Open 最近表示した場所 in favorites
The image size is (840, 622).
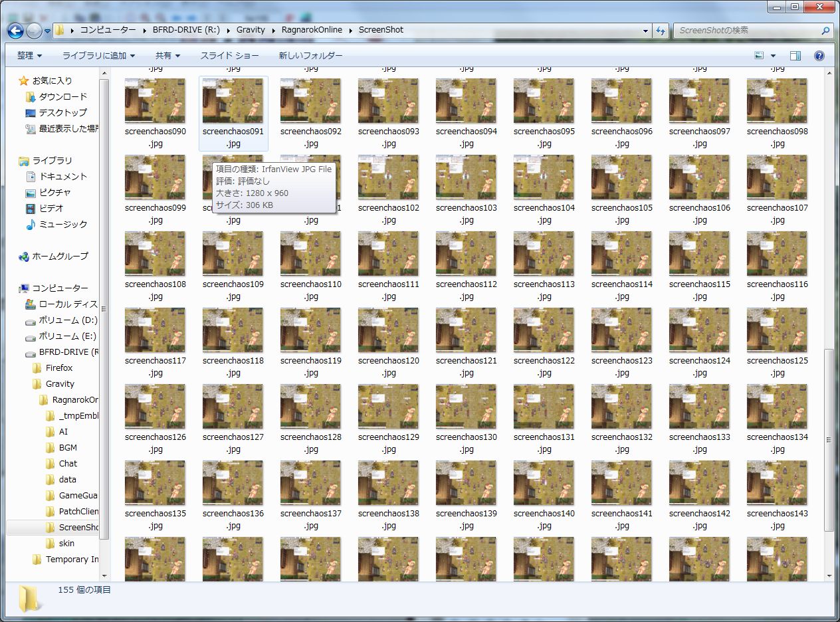(x=62, y=128)
